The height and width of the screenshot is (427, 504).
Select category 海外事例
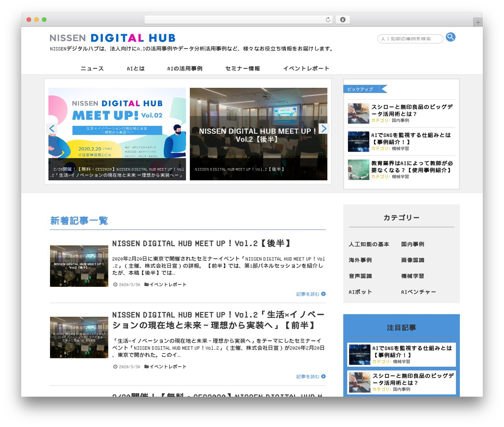[x=360, y=260]
